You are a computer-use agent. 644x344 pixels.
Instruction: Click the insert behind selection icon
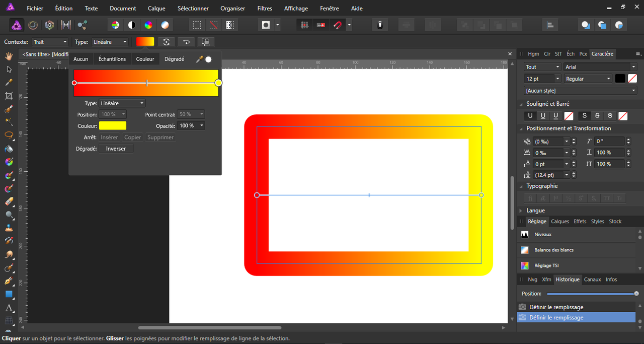586,25
